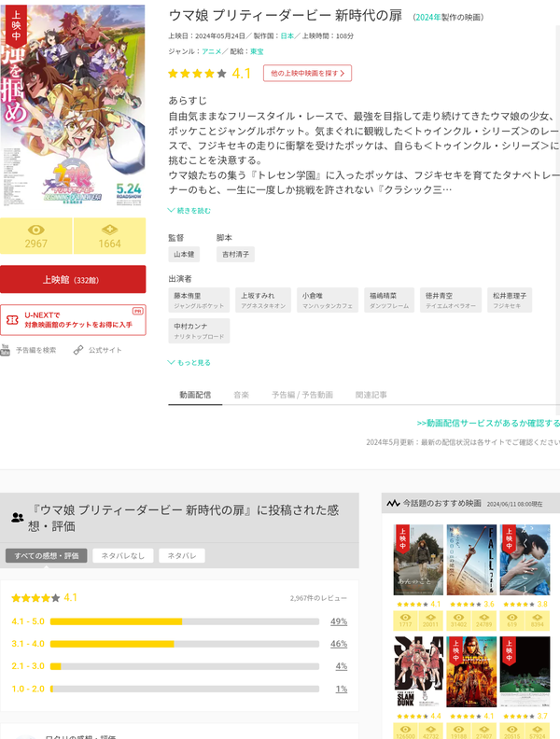Open the FALL movie poster thumbnail
This screenshot has height=739, width=560.
pos(471,560)
